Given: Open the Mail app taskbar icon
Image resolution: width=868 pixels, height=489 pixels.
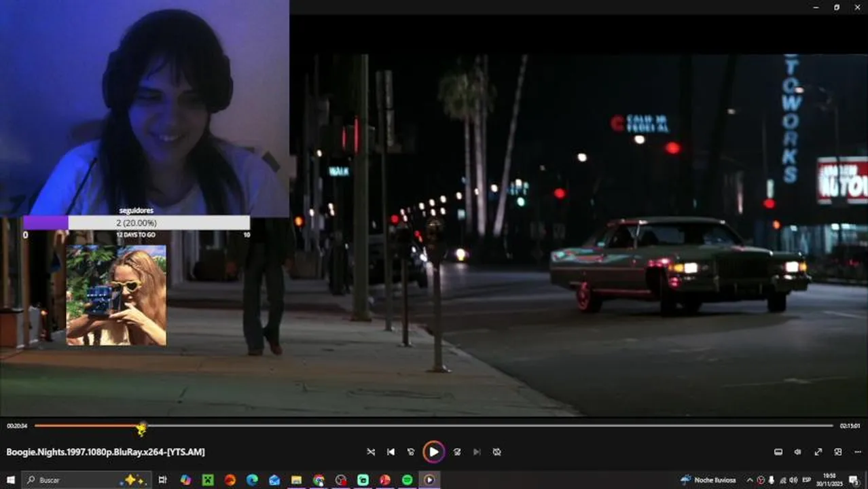Looking at the screenshot, I should click(274, 479).
